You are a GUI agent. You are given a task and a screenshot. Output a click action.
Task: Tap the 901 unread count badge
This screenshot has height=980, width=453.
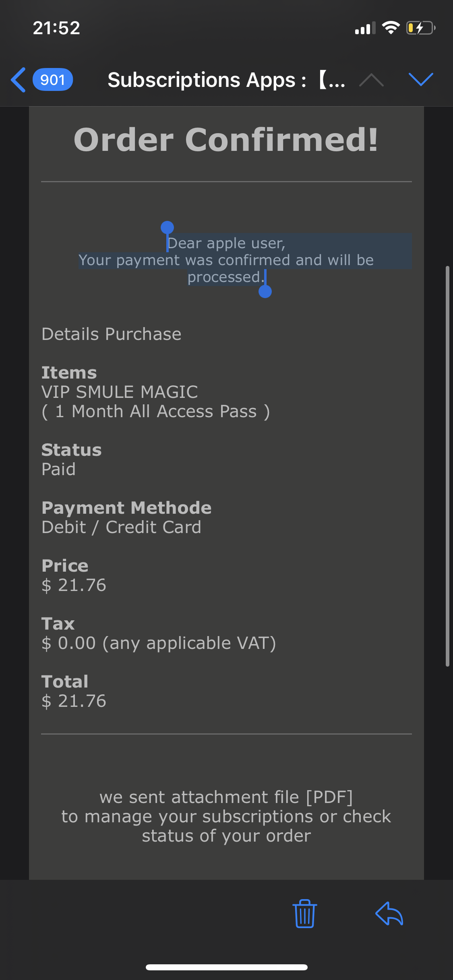tap(53, 80)
